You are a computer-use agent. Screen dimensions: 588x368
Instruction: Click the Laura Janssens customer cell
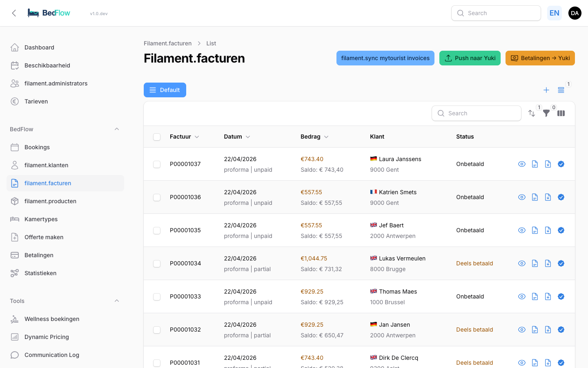pos(396,164)
